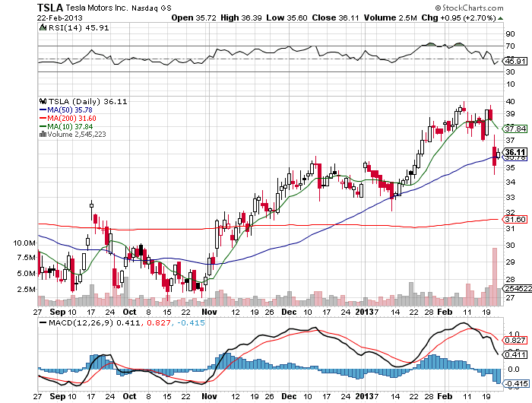This screenshot has width=532, height=403.
Task: Click the volume bars icon in the legend
Action: [x=43, y=134]
